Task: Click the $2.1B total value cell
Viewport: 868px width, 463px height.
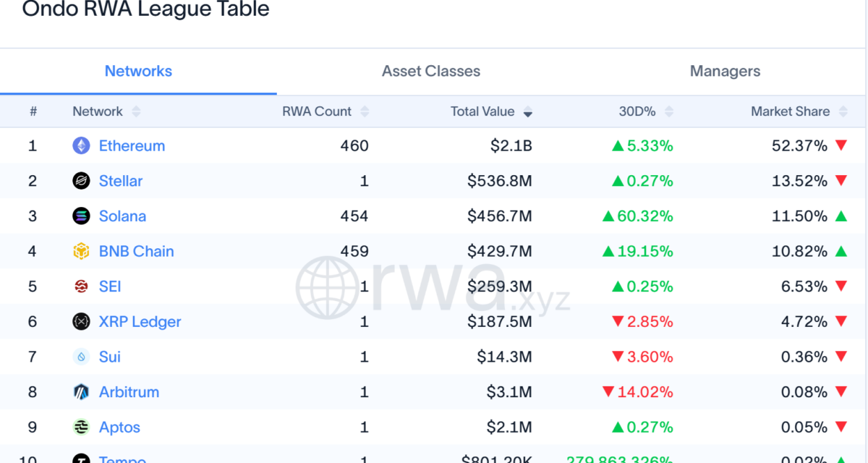Action: 511,145
